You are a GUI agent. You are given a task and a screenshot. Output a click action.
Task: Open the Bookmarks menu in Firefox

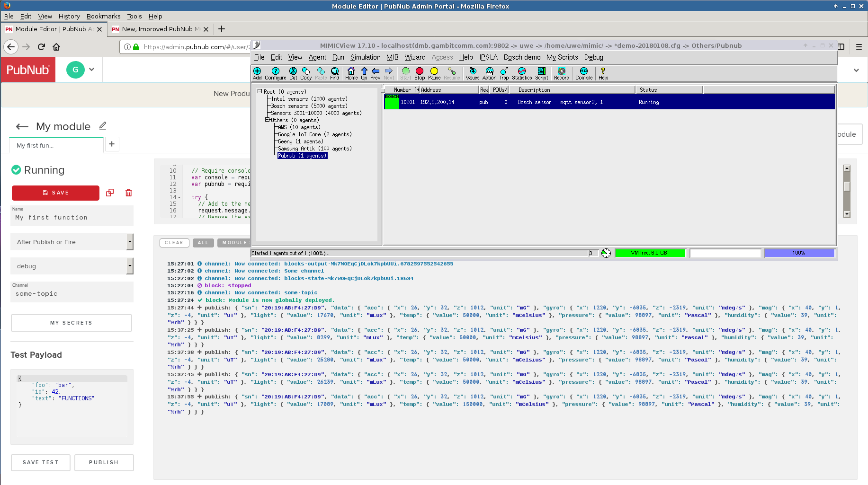[103, 16]
